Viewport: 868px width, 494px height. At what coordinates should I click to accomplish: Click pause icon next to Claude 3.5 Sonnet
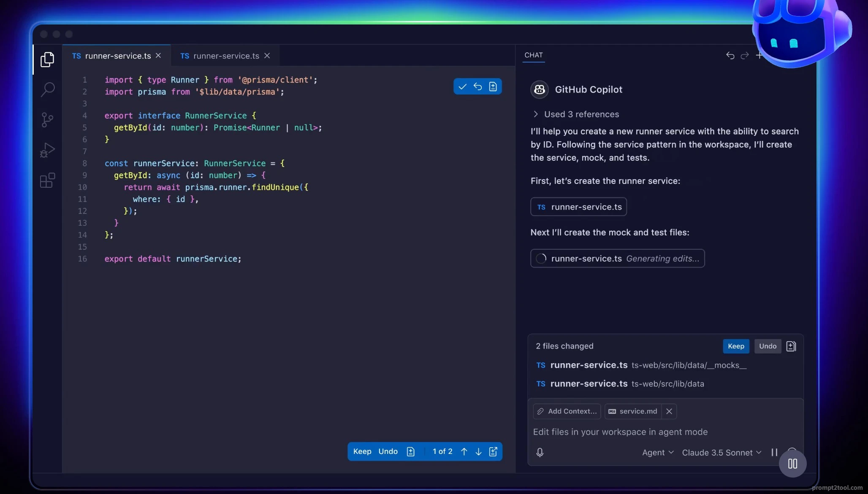click(x=774, y=452)
